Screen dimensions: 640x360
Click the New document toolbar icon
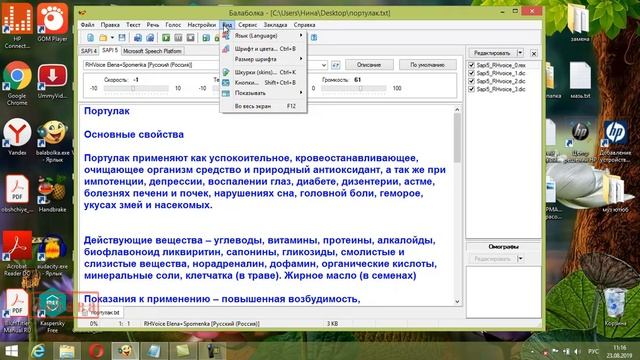tap(90, 38)
